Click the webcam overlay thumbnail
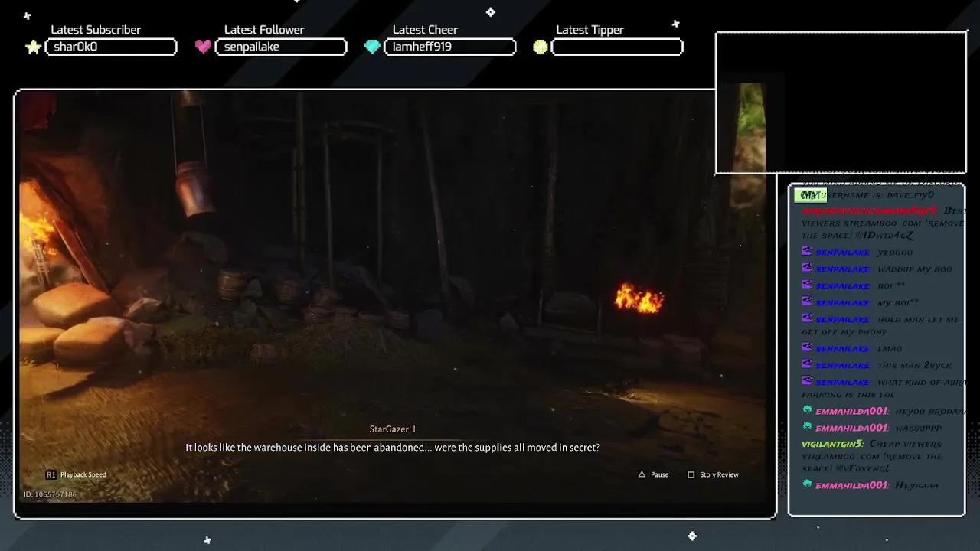 (x=841, y=103)
